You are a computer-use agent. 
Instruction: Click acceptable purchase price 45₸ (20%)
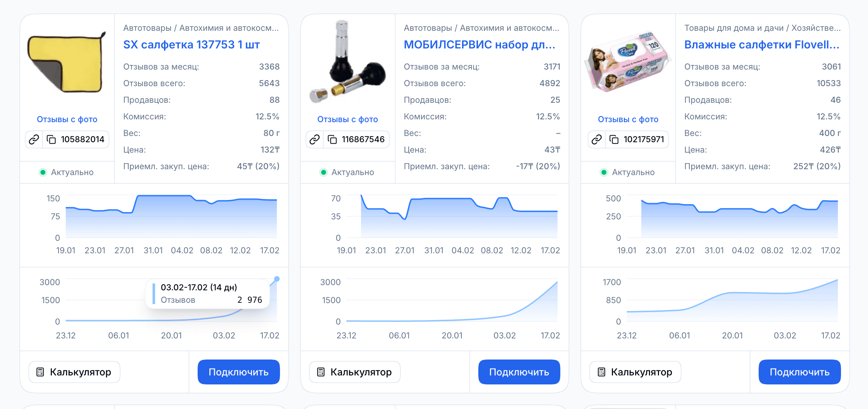pyautogui.click(x=258, y=166)
